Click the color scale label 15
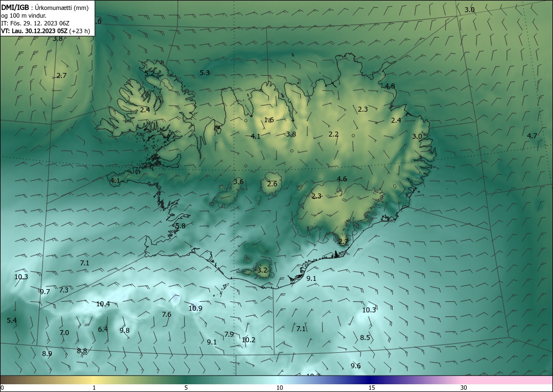This screenshot has width=553, height=392. pyautogui.click(x=372, y=388)
